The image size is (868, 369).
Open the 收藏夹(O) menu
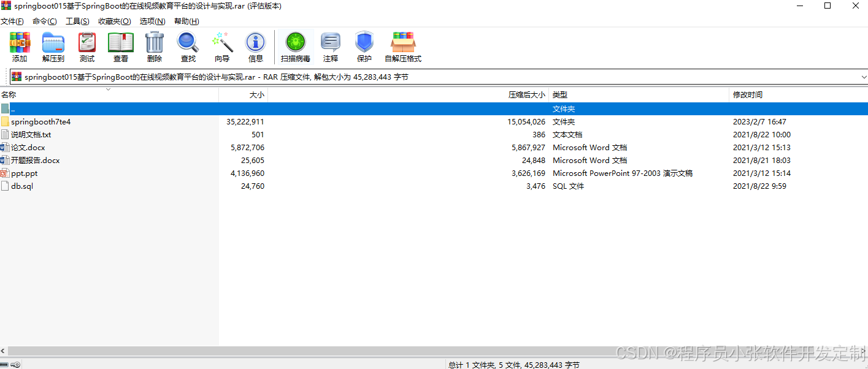pyautogui.click(x=115, y=21)
